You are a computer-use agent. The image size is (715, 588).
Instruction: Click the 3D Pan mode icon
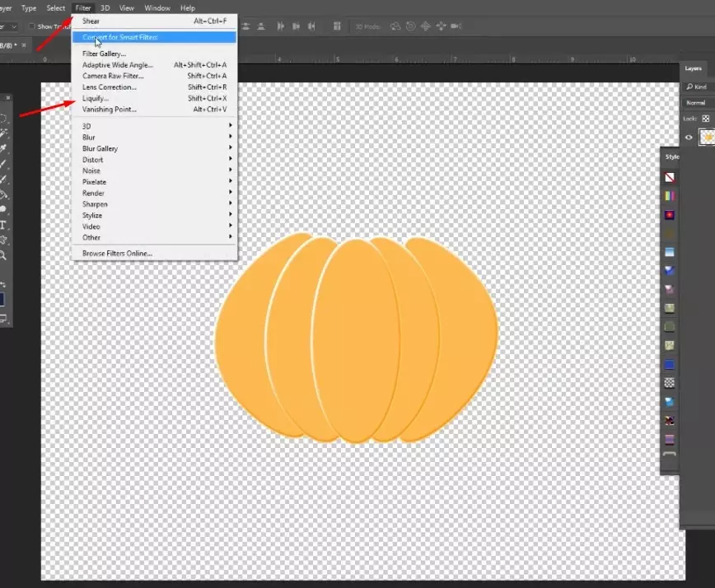[x=426, y=26]
